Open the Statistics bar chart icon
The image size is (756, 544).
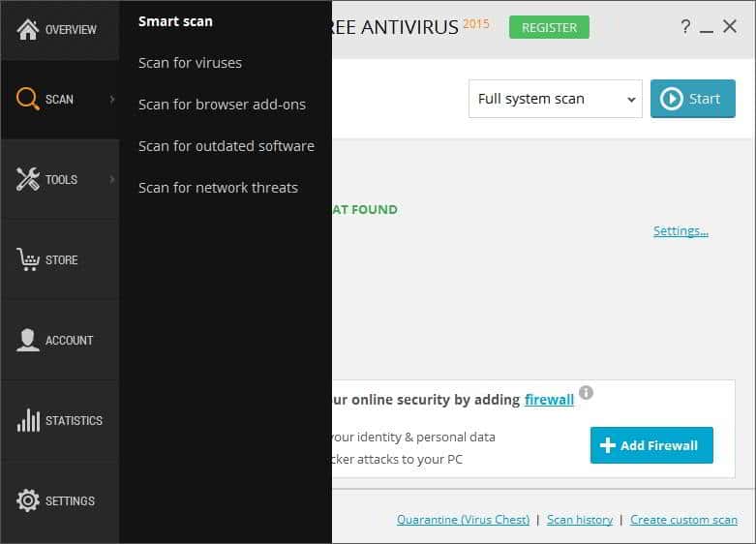click(28, 420)
